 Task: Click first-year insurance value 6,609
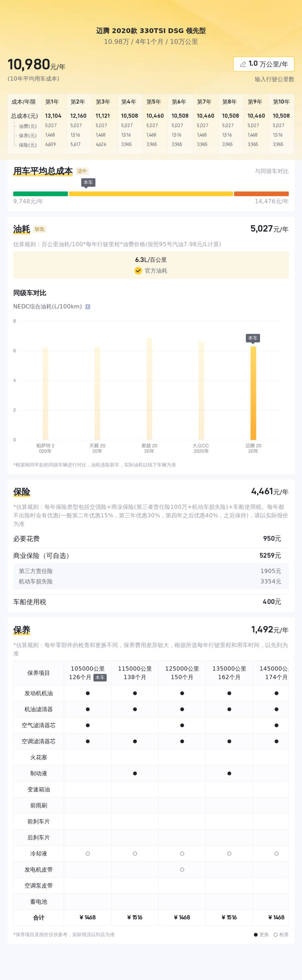point(50,144)
